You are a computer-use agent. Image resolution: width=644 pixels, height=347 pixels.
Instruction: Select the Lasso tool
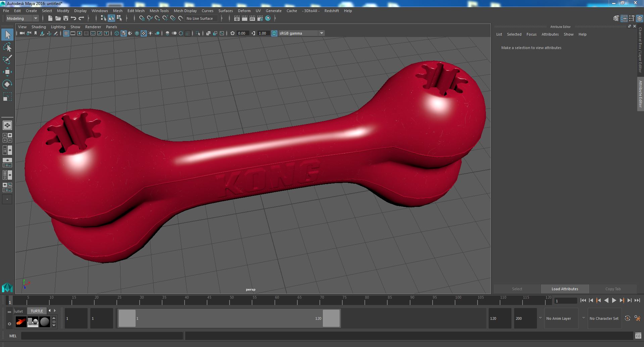7,47
